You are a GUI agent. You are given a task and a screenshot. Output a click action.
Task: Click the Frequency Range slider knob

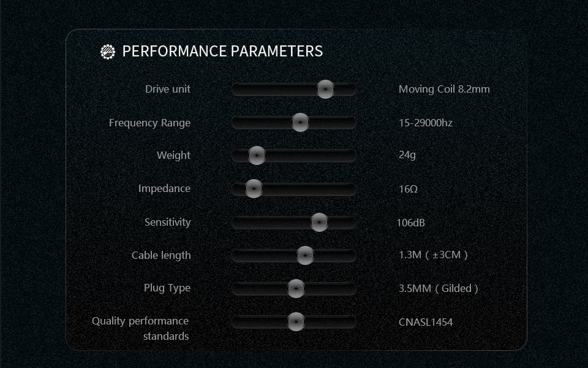[x=300, y=123]
